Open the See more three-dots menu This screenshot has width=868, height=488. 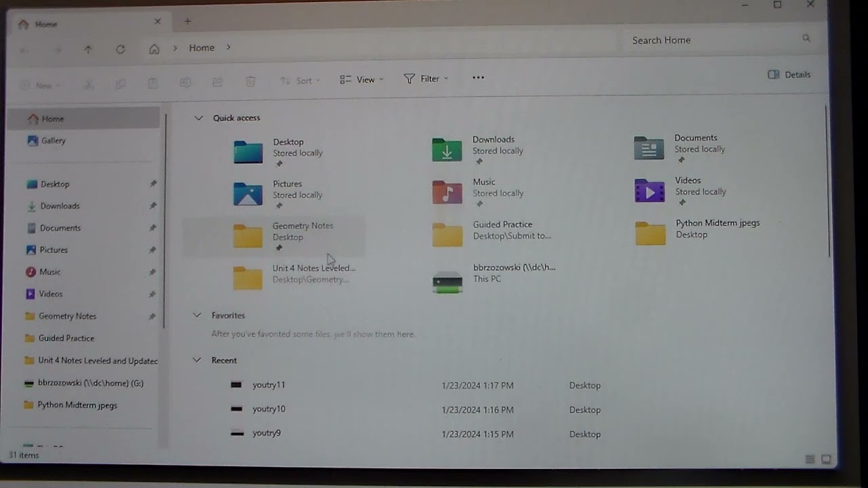pyautogui.click(x=478, y=77)
